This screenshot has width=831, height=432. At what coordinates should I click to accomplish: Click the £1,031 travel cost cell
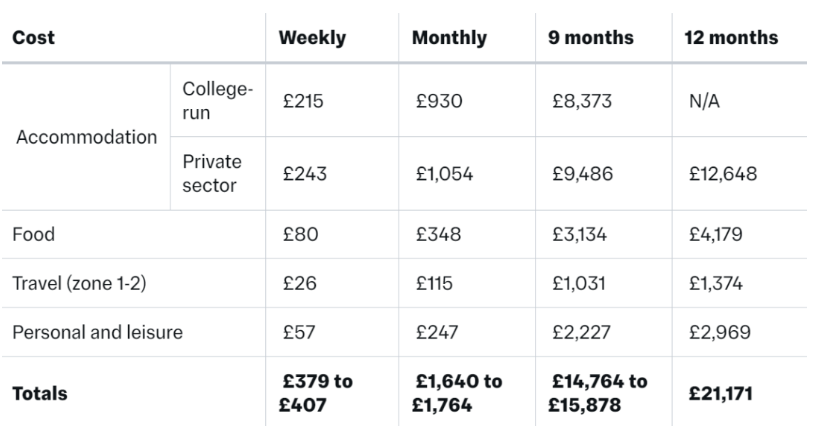(x=579, y=283)
